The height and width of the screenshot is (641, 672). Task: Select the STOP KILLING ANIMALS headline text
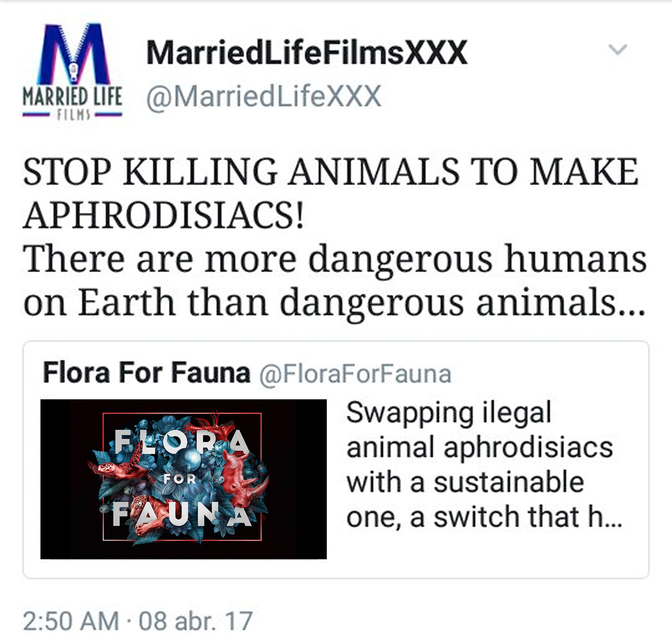(x=331, y=193)
